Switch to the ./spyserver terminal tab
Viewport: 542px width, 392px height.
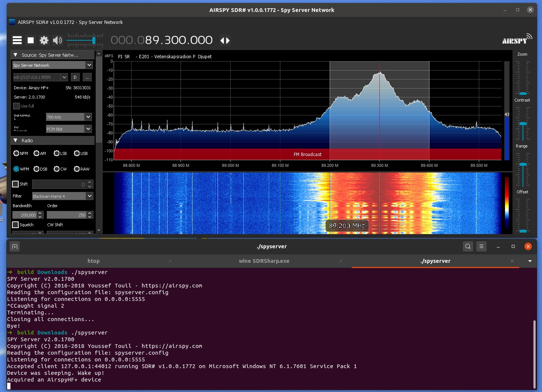(x=435, y=261)
